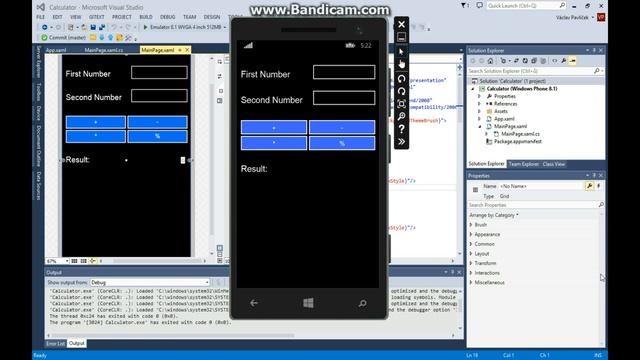The width and height of the screenshot is (640, 360).
Task: Click the Save All icon in toolbar
Action: click(102, 27)
